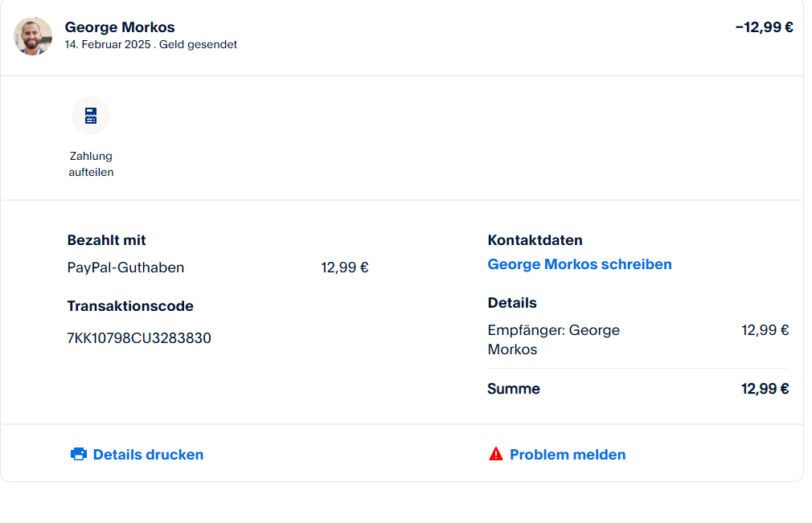812x523 pixels.
Task: Click the Zahlung aufteilen label
Action: 91,164
